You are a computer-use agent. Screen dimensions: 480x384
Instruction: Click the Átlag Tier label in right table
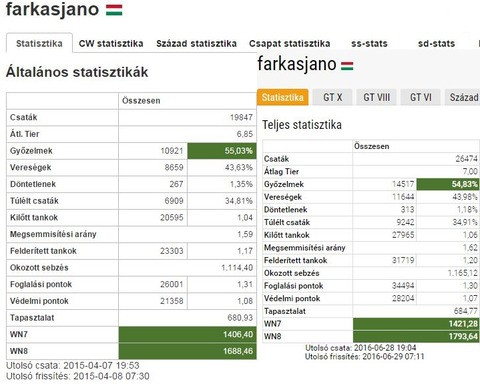pyautogui.click(x=281, y=171)
